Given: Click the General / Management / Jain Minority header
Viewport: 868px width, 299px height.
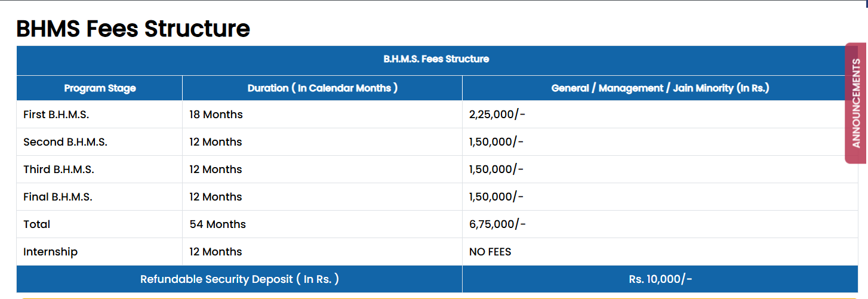Looking at the screenshot, I should (660, 88).
